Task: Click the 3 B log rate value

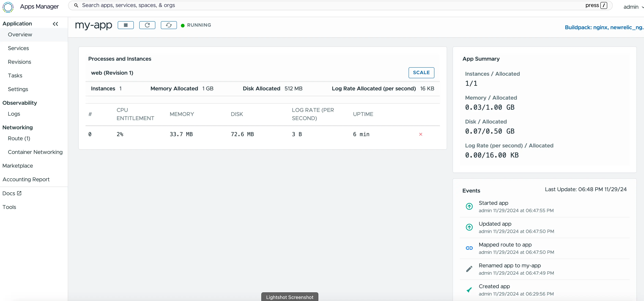Action: 297,134
